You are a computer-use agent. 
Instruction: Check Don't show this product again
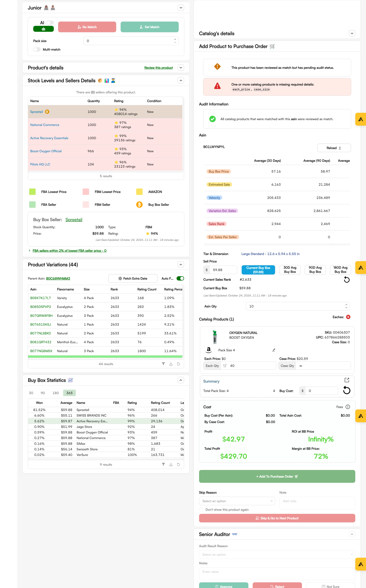201,509
